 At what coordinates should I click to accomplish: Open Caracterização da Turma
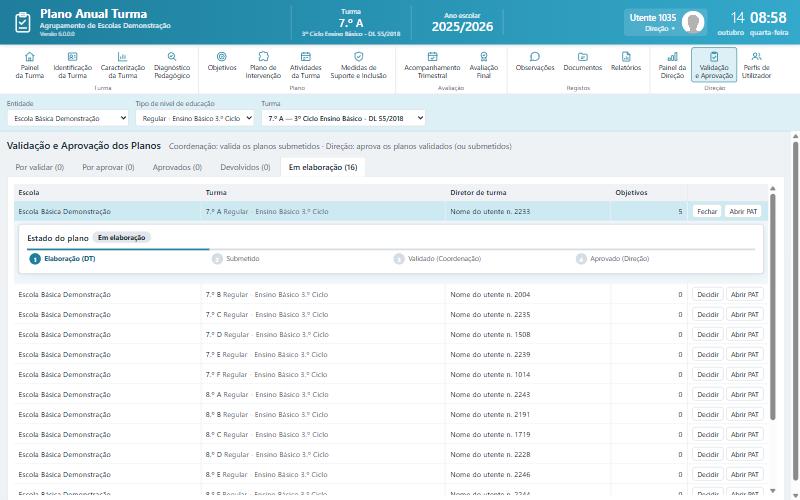[x=122, y=65]
